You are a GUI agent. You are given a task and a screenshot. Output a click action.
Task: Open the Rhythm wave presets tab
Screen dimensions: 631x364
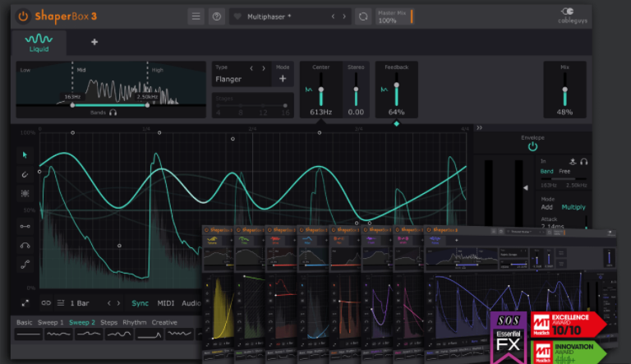click(135, 323)
